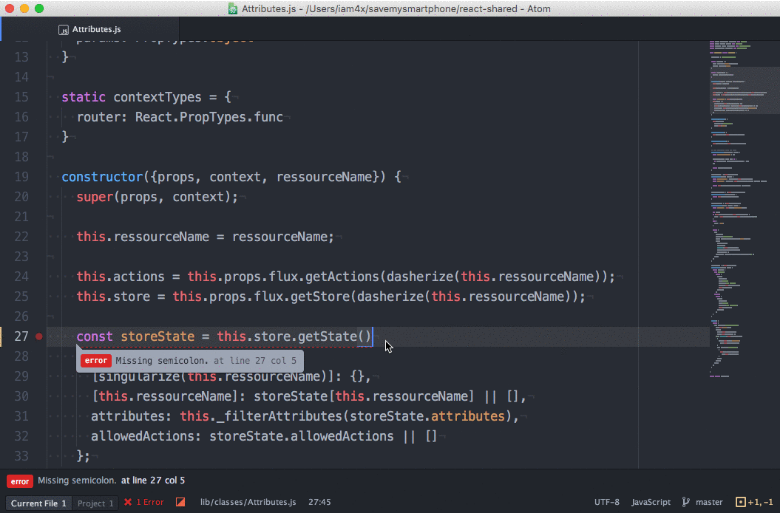Click line number 27 in the gutter
Screen dimensions: 782x514
[21, 337]
